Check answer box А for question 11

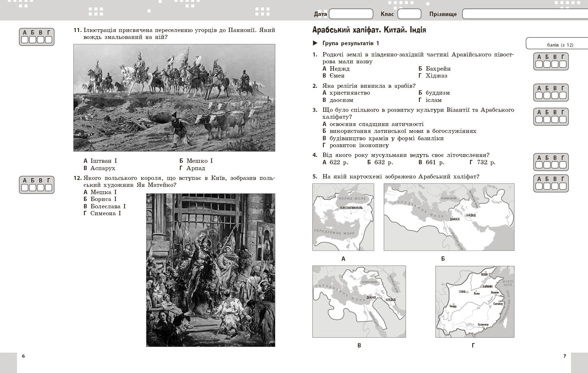[x=25, y=40]
